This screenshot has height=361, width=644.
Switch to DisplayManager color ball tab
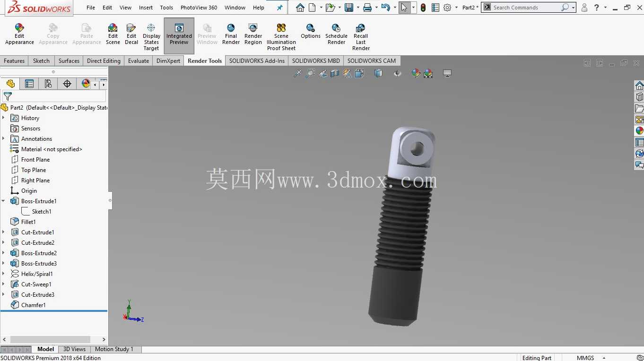(x=86, y=84)
